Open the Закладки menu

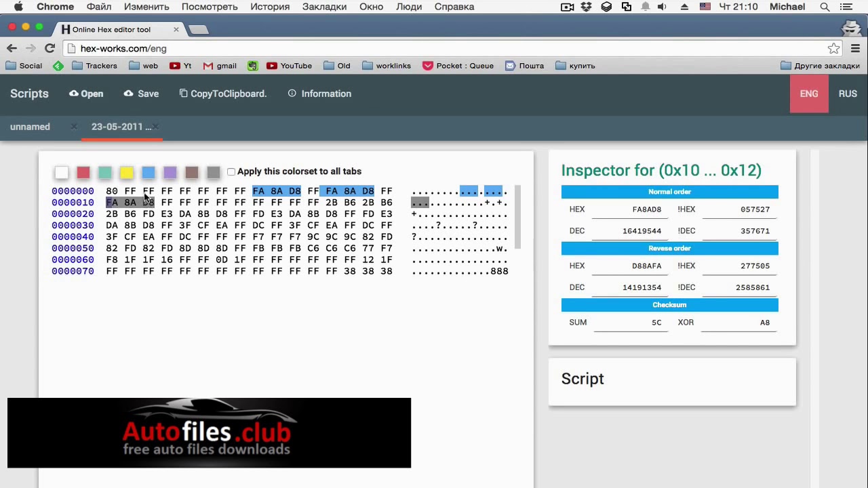[324, 7]
